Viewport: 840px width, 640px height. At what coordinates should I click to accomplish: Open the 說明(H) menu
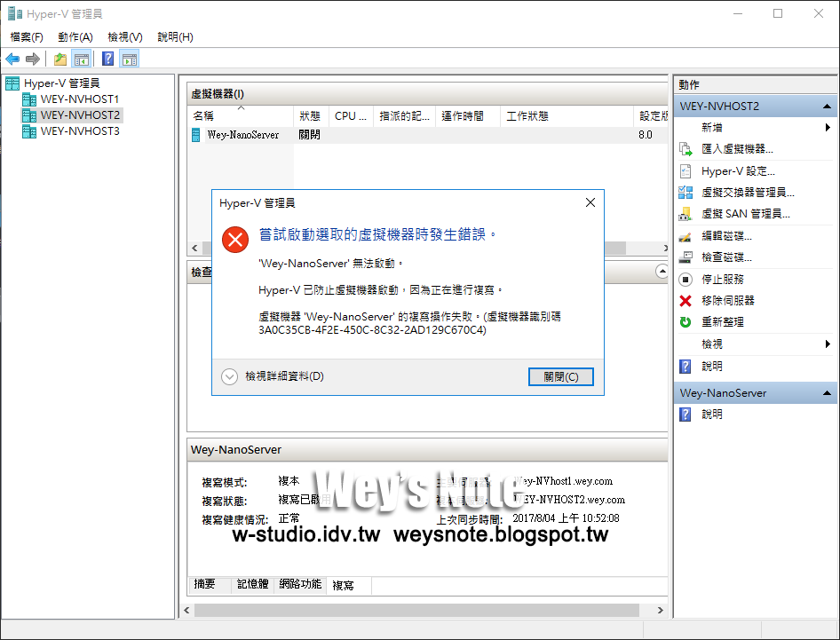[175, 37]
